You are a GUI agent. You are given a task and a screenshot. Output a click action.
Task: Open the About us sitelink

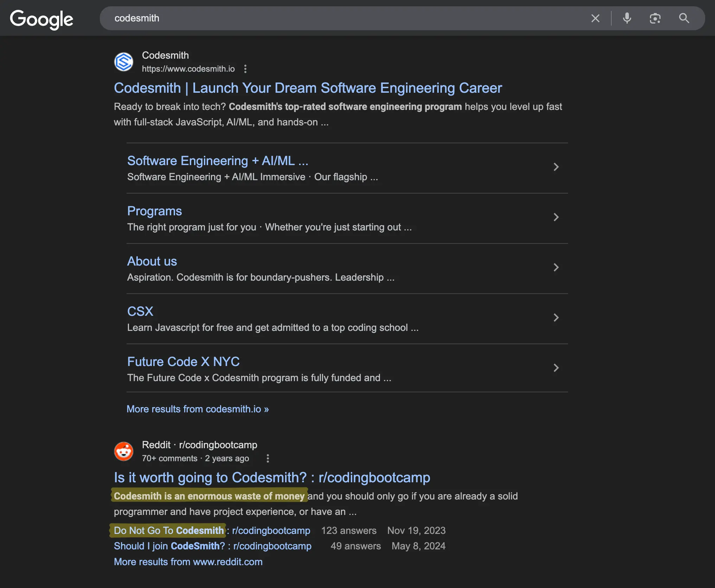(152, 261)
